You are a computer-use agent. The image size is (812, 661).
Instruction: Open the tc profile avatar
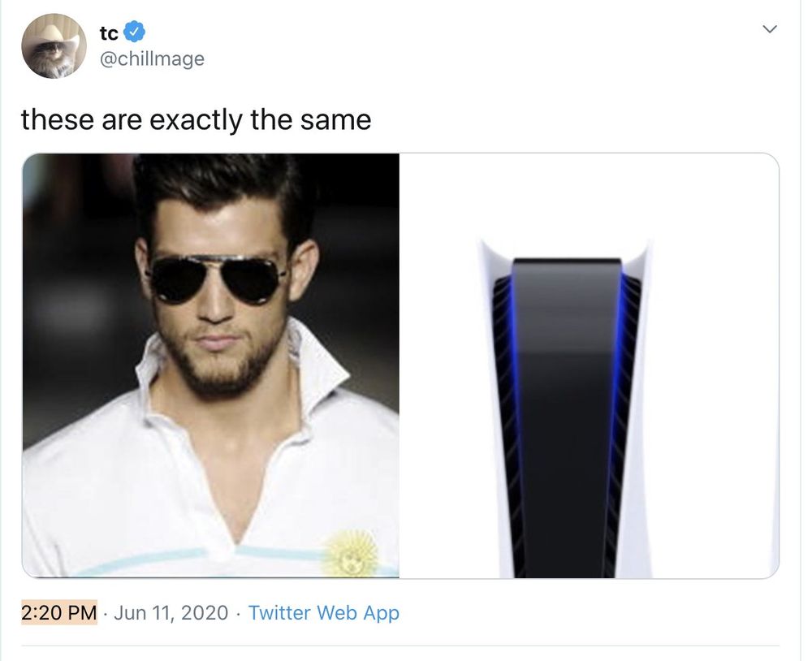tap(54, 46)
